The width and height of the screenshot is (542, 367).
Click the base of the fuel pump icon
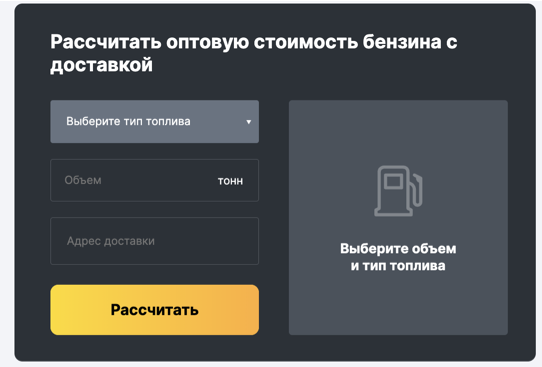coord(394,211)
